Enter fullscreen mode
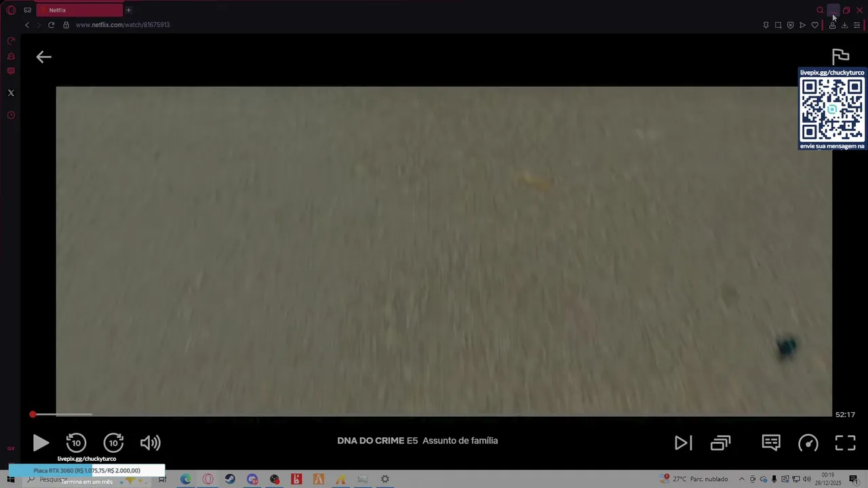 [846, 443]
